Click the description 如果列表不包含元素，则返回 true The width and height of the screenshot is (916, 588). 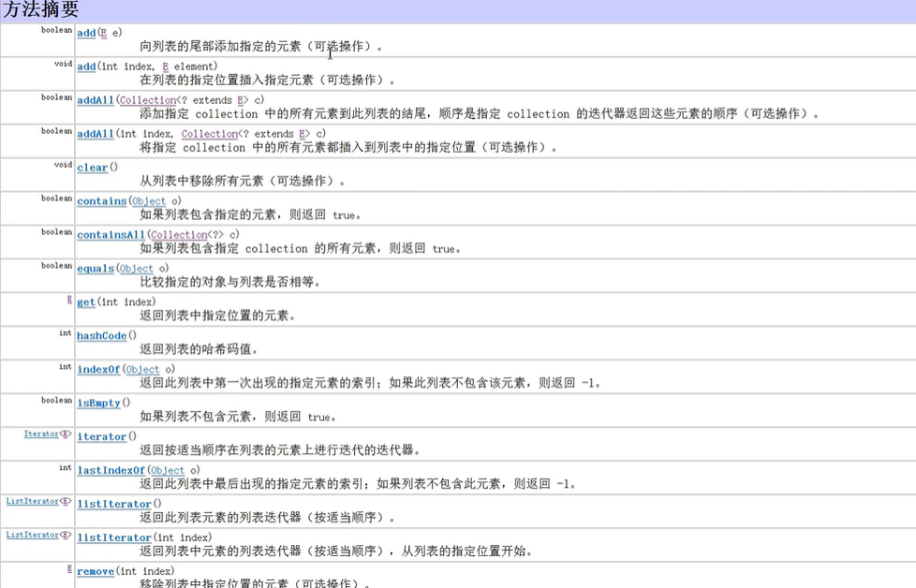(x=238, y=417)
